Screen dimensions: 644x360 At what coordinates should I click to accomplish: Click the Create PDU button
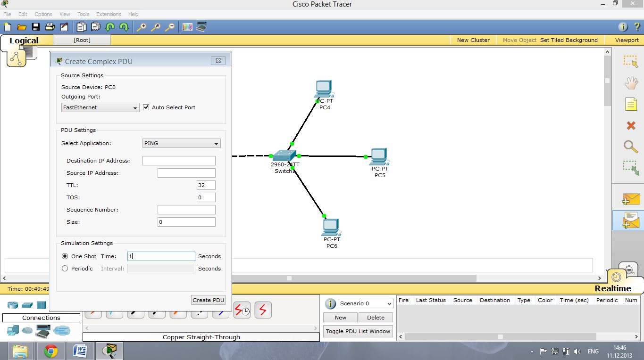click(208, 300)
